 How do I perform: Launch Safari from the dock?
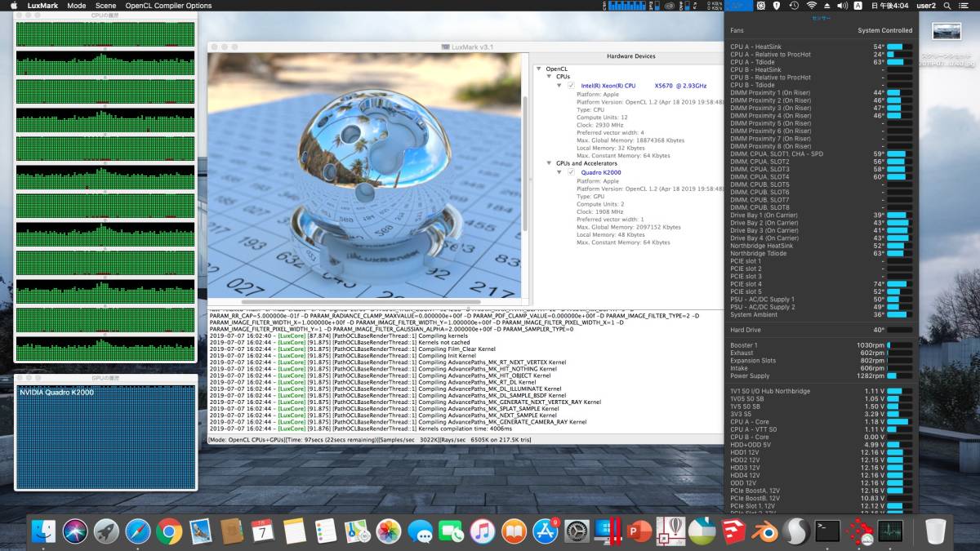pos(138,531)
